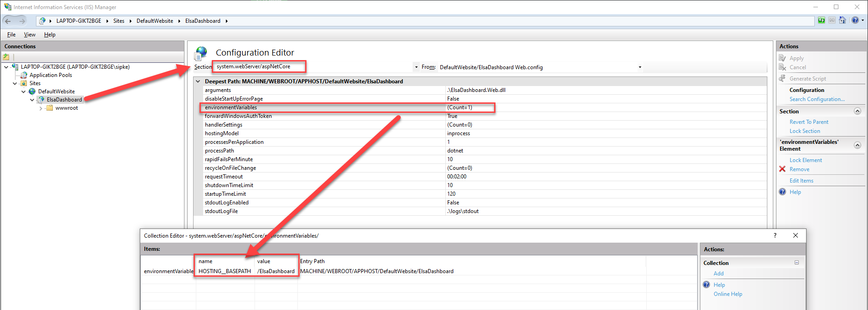Click the requestTimeout value 00:02:00

click(x=457, y=177)
